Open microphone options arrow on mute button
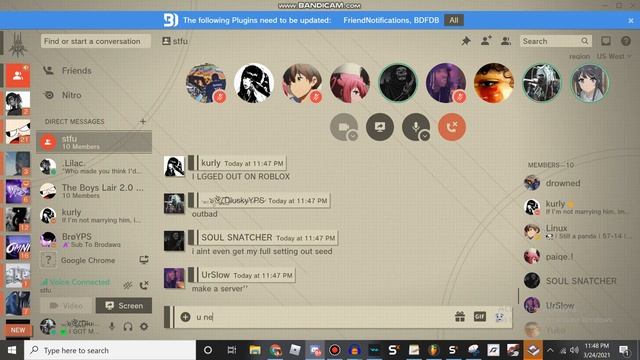640x360 pixels. pos(424,136)
